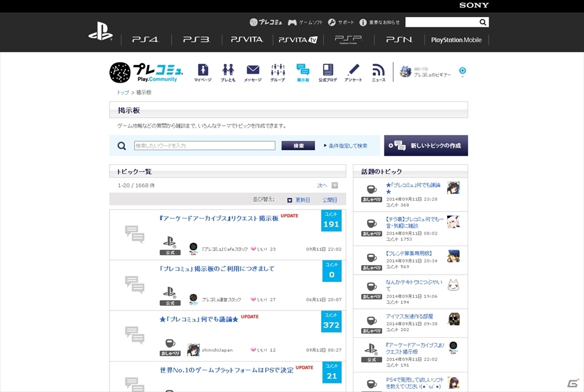Click おしゃべり cup icon for フレンド募集専用板
584x392 pixels.
click(372, 261)
